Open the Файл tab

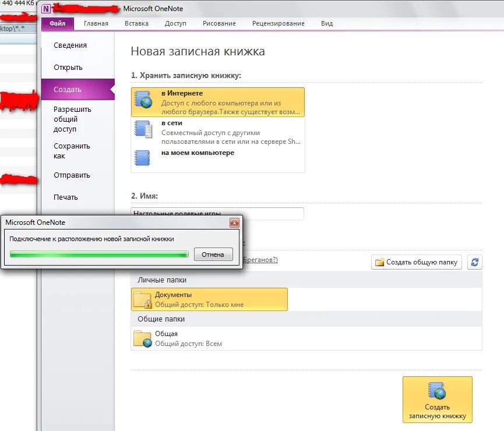point(58,23)
